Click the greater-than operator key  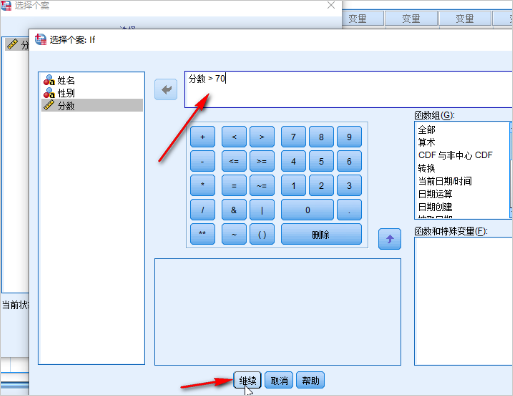262,137
